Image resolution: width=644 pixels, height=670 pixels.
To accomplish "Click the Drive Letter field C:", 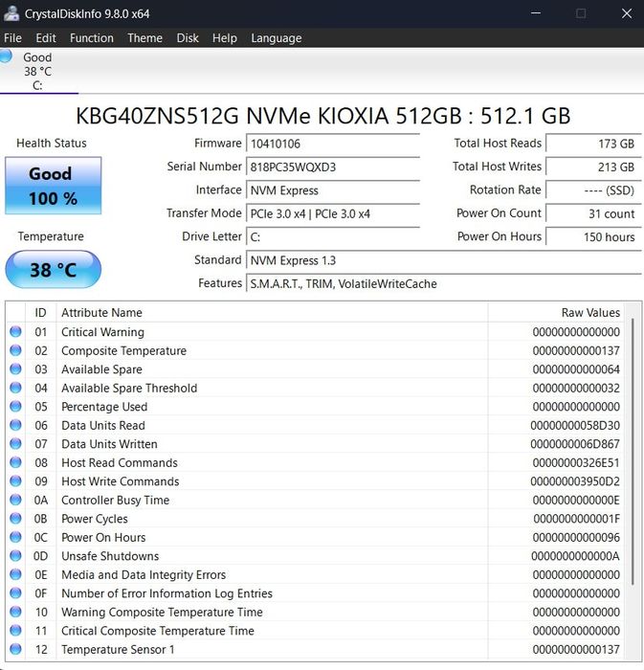I will (333, 236).
